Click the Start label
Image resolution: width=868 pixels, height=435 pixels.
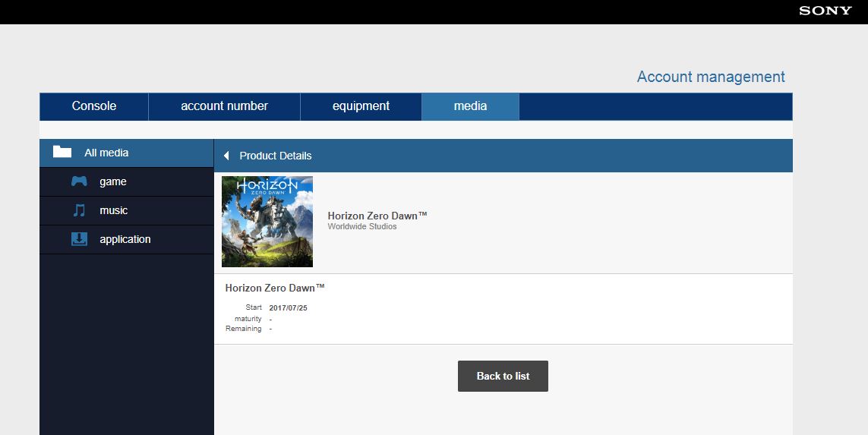[254, 307]
